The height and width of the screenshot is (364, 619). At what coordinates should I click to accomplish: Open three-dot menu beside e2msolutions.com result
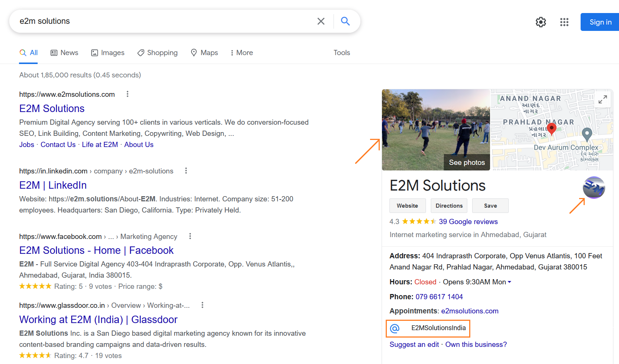pos(127,94)
